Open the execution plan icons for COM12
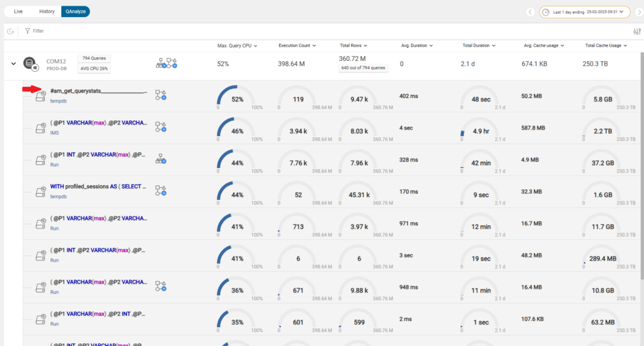This screenshot has height=346, width=644. [x=167, y=63]
